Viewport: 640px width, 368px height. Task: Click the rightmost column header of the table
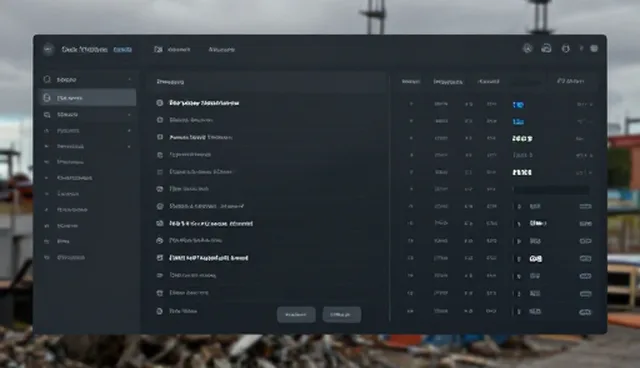570,81
